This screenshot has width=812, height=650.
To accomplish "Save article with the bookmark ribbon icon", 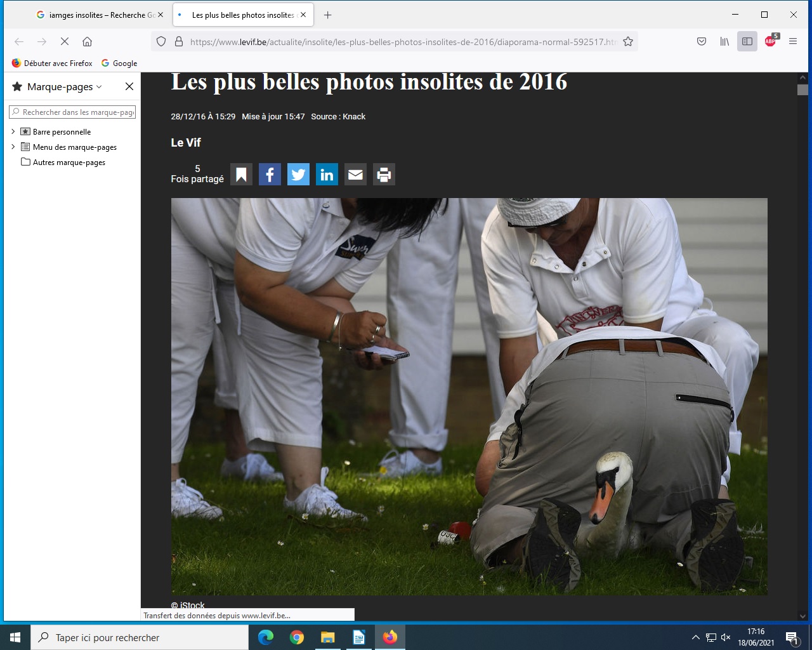I will point(241,175).
